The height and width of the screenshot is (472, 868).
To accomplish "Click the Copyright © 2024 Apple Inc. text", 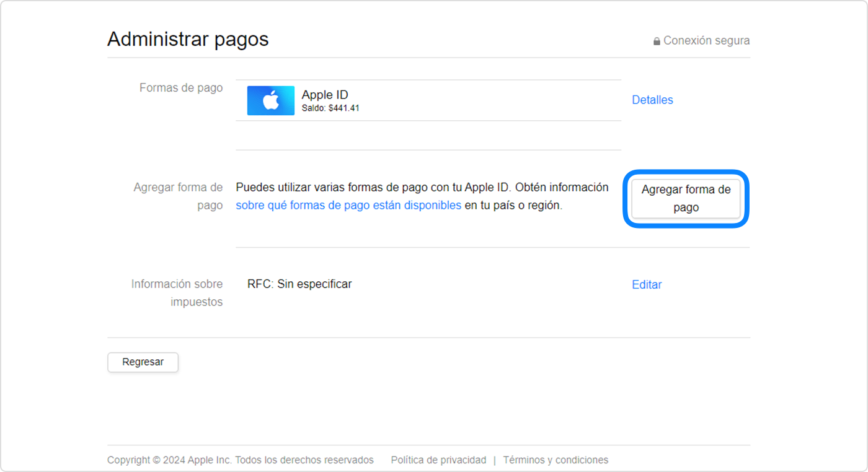I will point(169,460).
